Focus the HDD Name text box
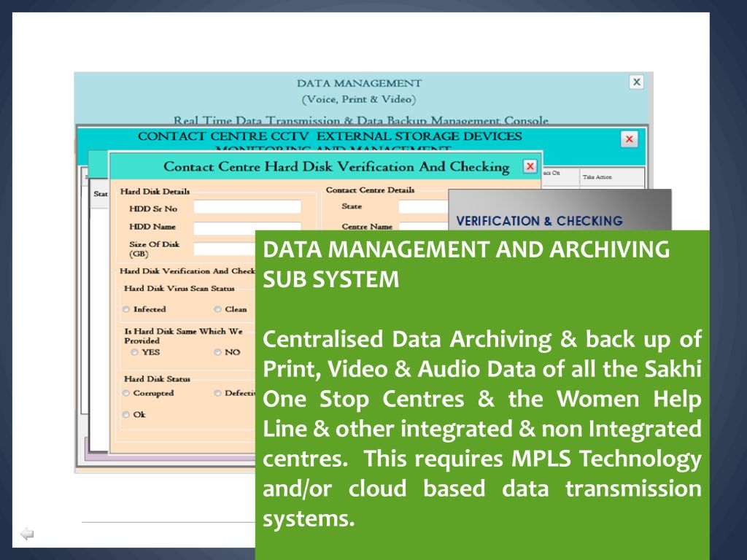The height and width of the screenshot is (560, 747). point(247,227)
